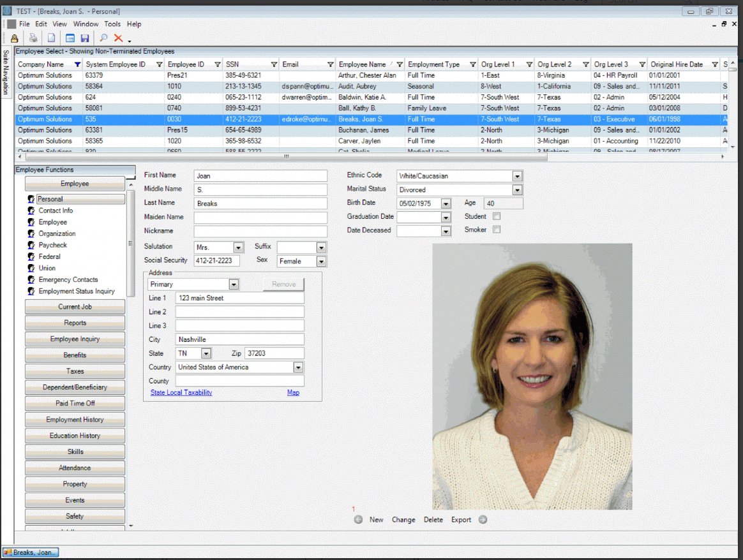The height and width of the screenshot is (560, 743).
Task: Open filter for System Employee ID column
Action: [x=159, y=64]
